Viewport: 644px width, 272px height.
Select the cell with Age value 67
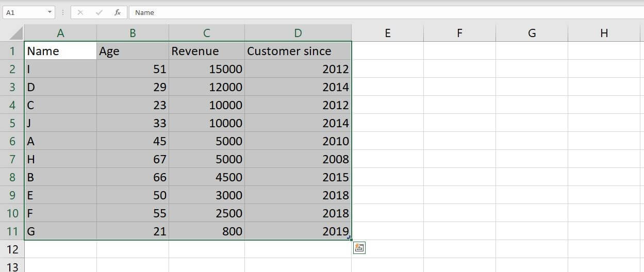(133, 159)
